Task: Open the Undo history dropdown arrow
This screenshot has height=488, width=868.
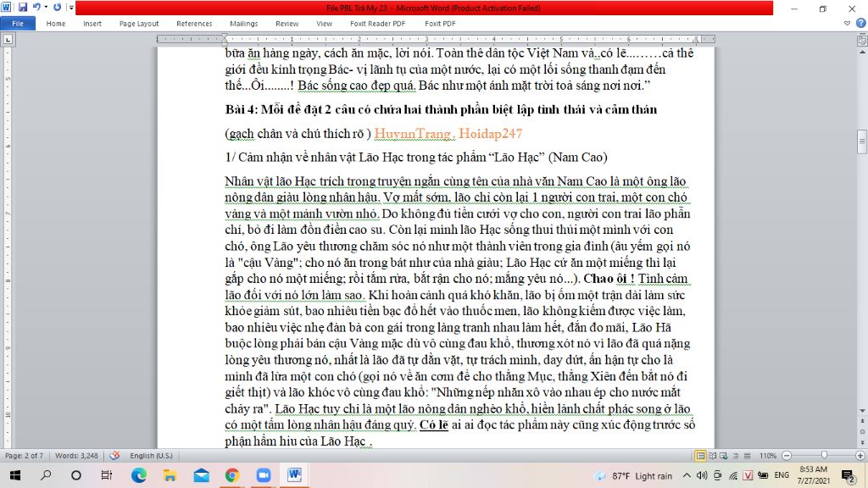Action: pos(46,7)
